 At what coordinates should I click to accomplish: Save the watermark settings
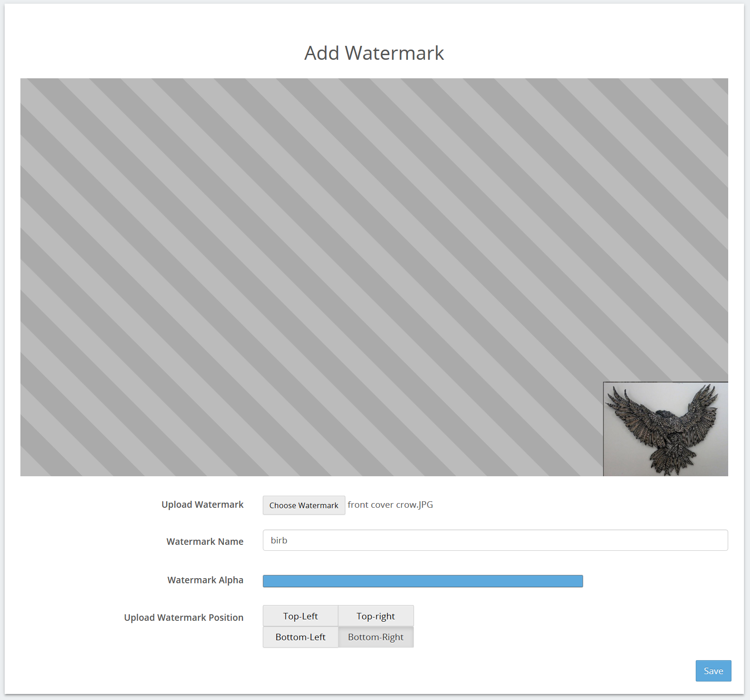tap(713, 671)
